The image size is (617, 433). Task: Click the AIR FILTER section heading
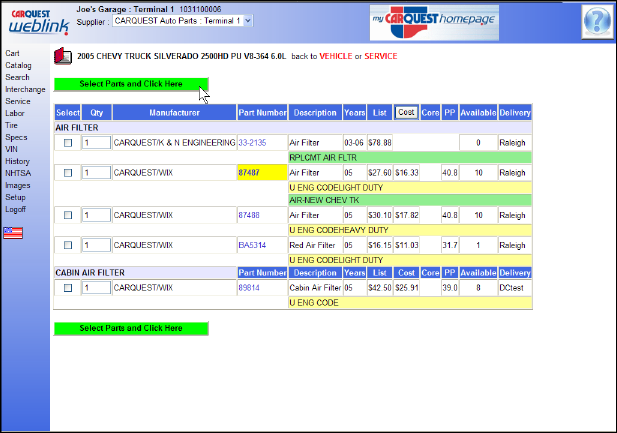(x=77, y=128)
